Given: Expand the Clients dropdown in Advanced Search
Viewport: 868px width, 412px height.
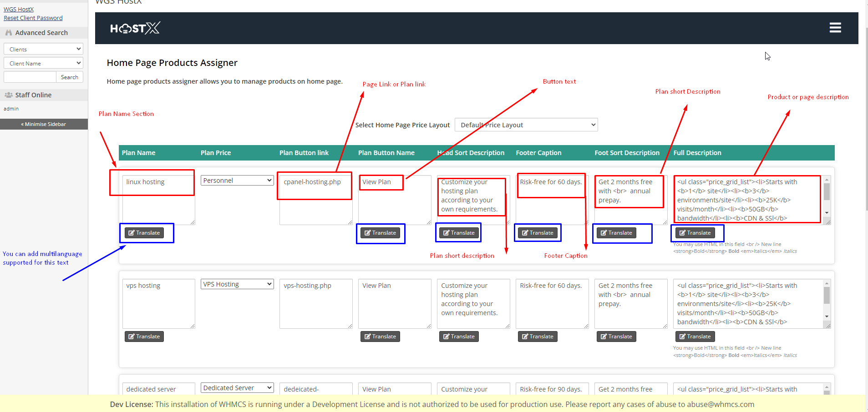Looking at the screenshot, I should (43, 49).
